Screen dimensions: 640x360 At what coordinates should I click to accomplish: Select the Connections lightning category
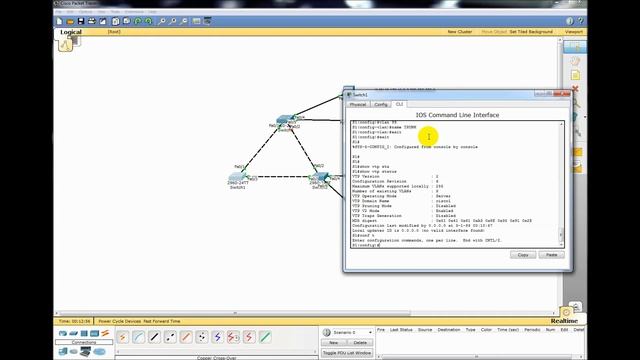pyautogui.click(x=105, y=333)
